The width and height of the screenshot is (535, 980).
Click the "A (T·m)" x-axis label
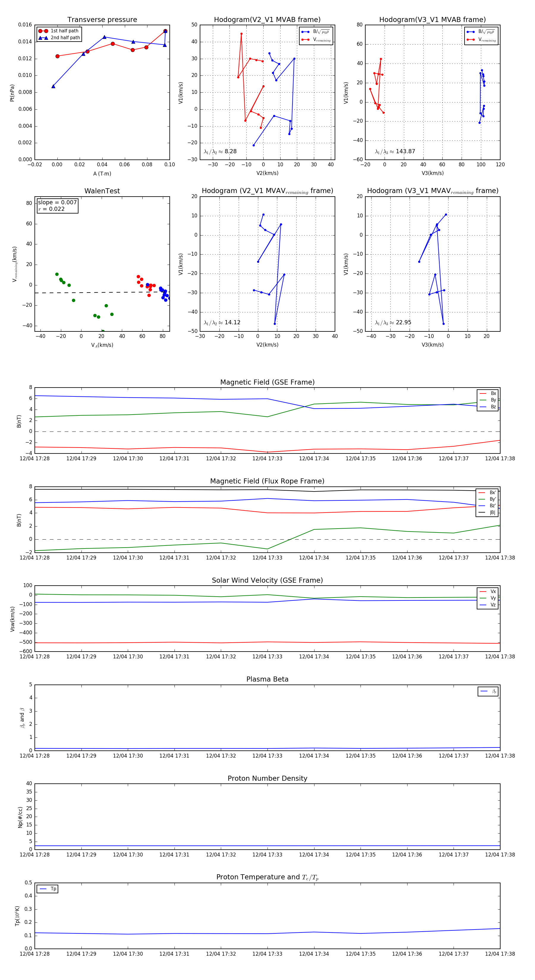102,173
